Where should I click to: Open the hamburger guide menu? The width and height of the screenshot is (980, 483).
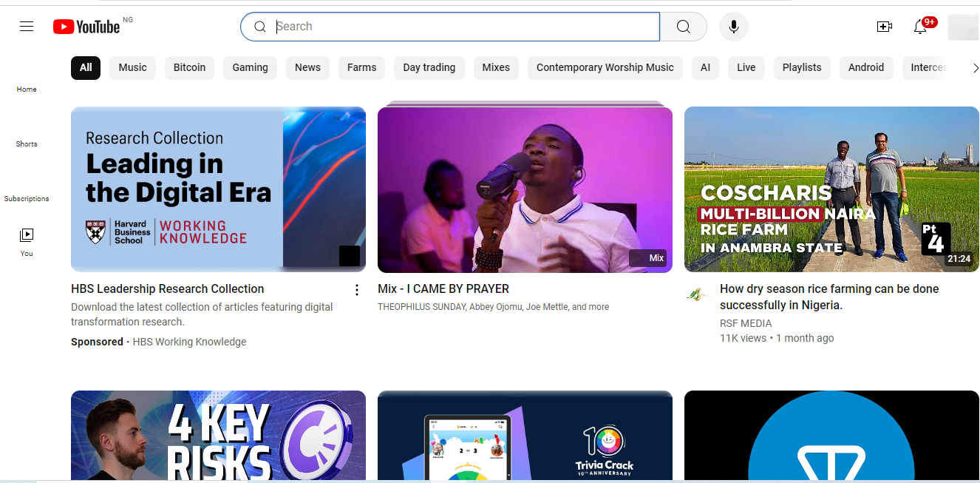pos(27,27)
